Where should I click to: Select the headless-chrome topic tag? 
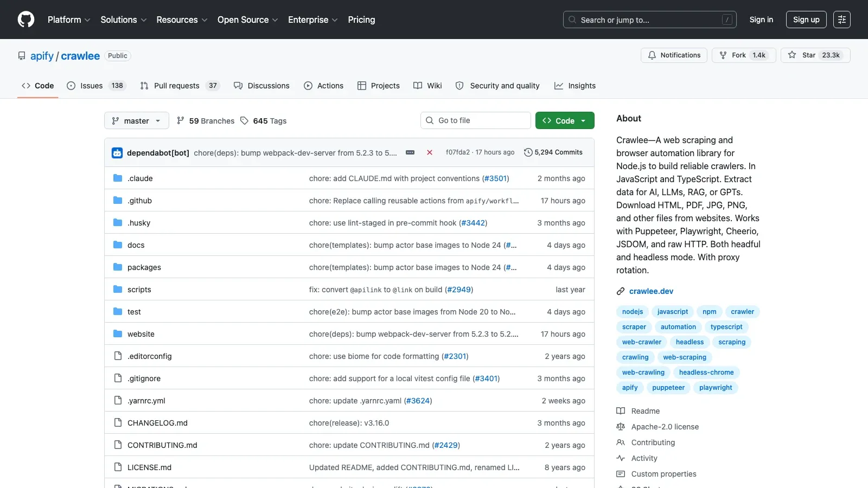pos(706,373)
